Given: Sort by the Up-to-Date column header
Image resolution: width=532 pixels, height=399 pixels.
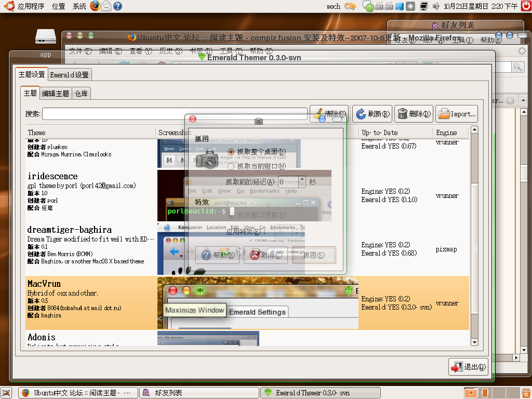Looking at the screenshot, I should click(x=395, y=132).
